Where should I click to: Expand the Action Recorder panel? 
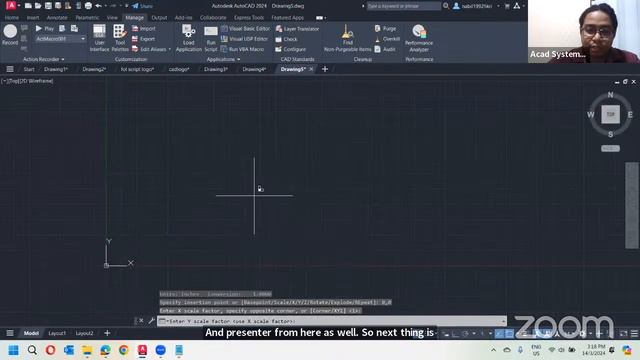(43, 59)
